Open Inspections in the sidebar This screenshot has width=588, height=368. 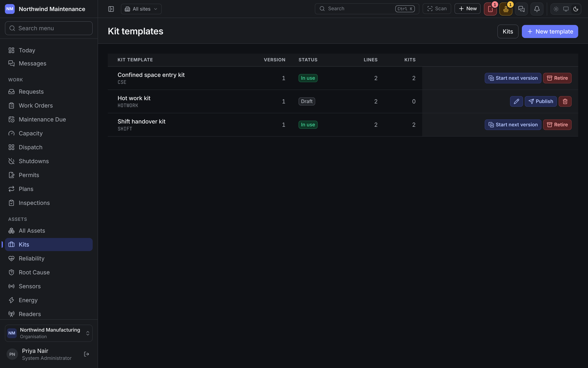tap(49, 203)
